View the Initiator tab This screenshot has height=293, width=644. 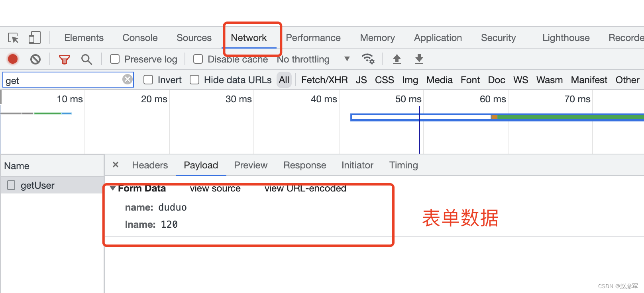[x=357, y=165]
